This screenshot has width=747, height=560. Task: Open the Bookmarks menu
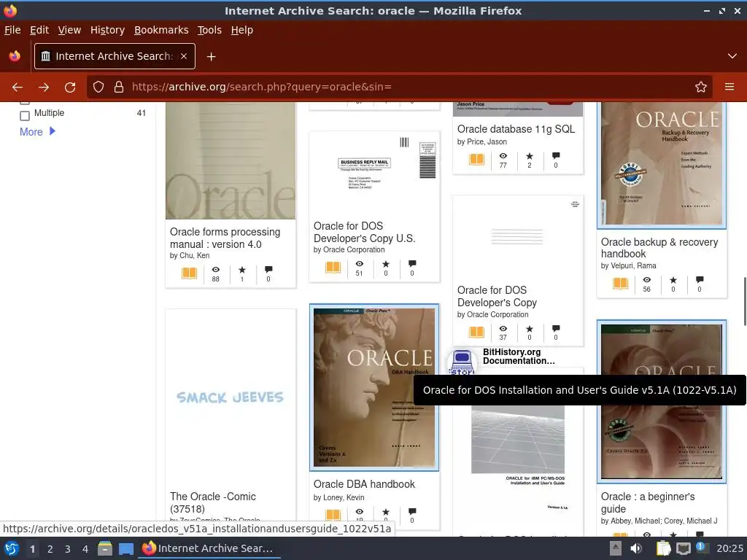(161, 30)
